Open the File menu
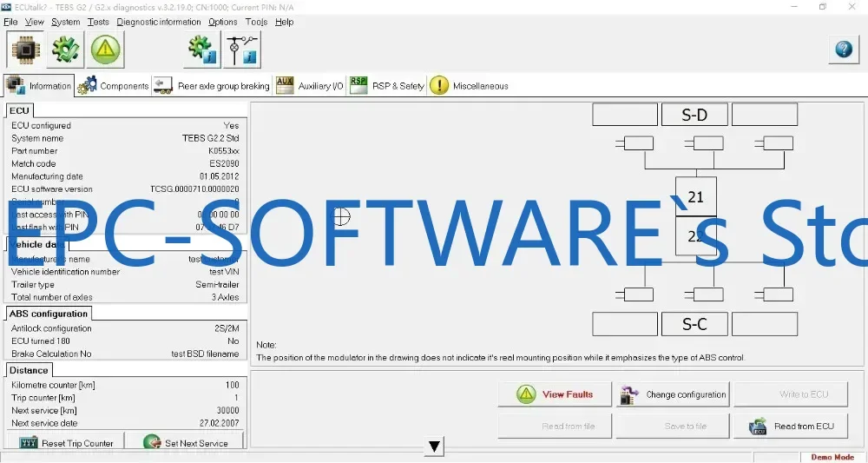 point(10,23)
